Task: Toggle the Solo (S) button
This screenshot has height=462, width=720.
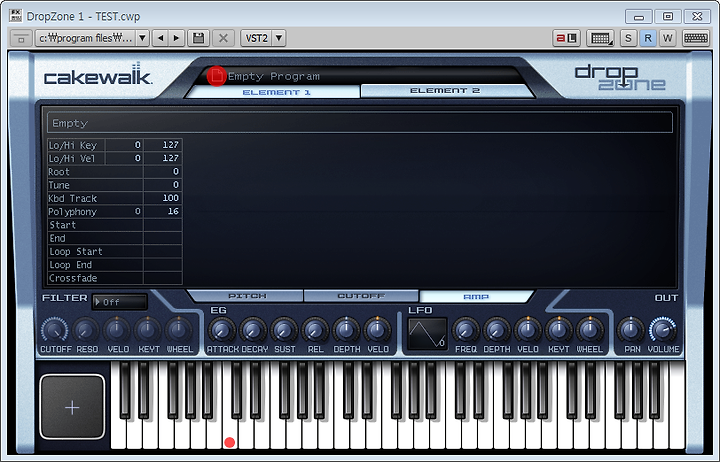Action: coord(628,38)
